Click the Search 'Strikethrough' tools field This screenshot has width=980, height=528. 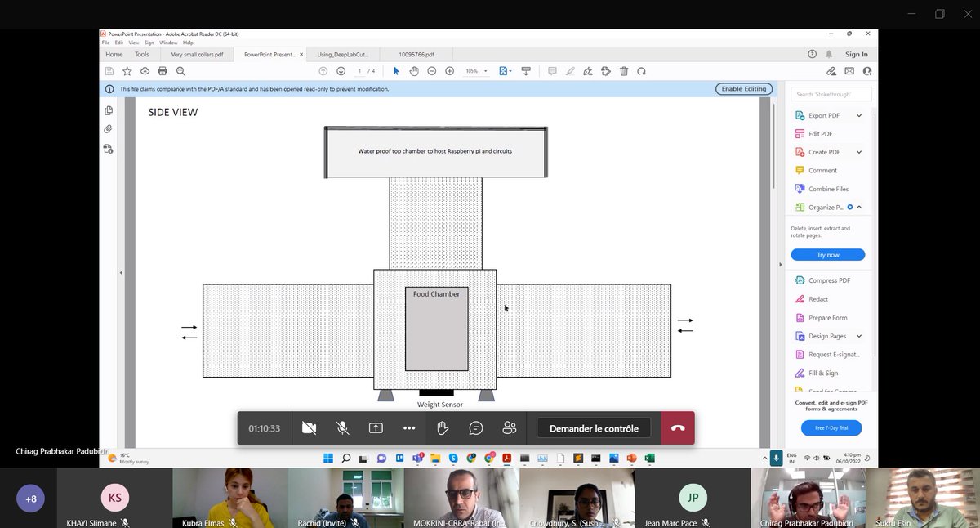click(x=832, y=94)
